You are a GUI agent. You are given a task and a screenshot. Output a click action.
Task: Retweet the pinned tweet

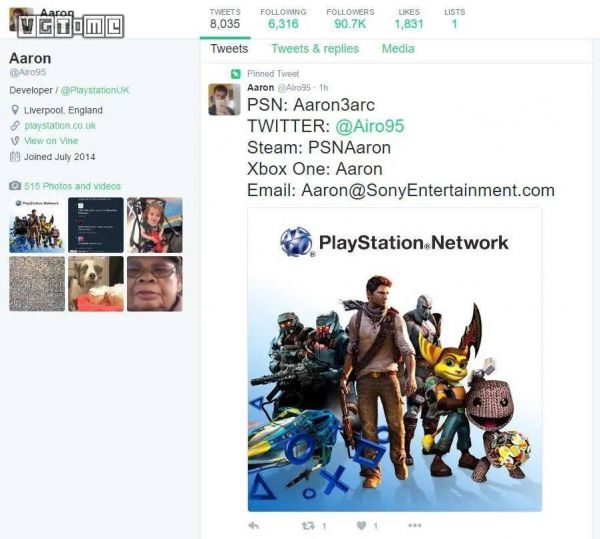click(x=309, y=525)
